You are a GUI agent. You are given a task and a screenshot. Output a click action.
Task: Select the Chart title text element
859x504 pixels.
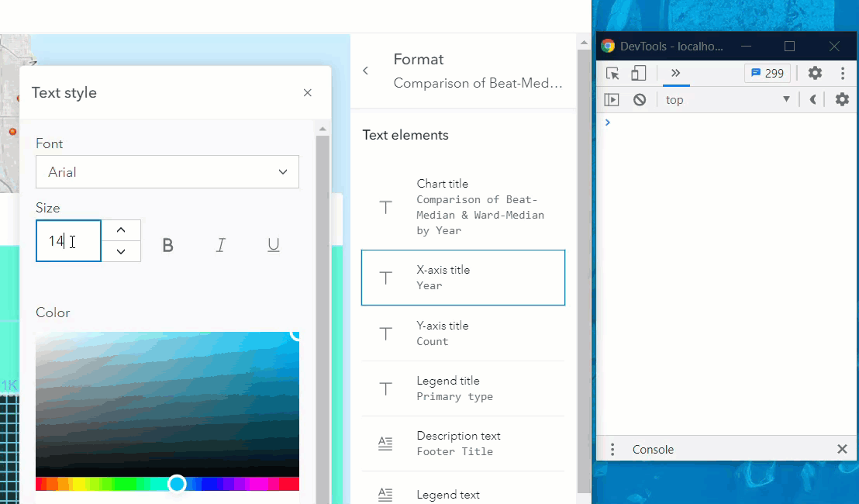click(x=463, y=207)
